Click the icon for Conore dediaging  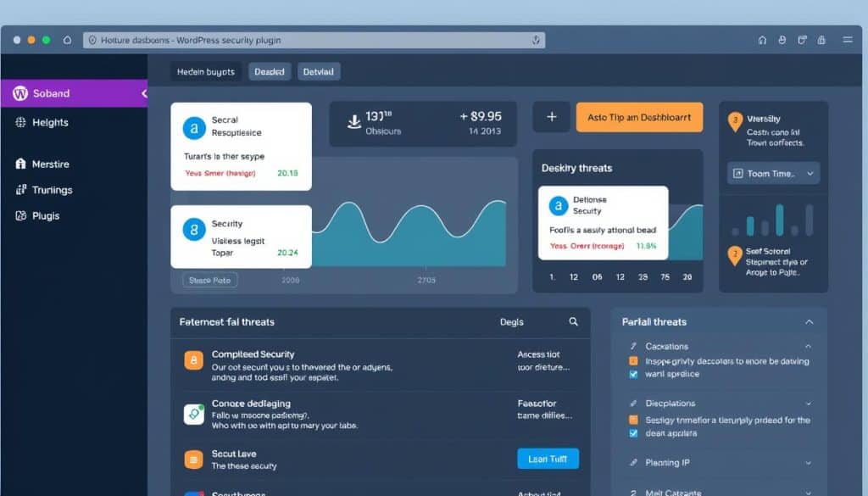[x=194, y=414]
